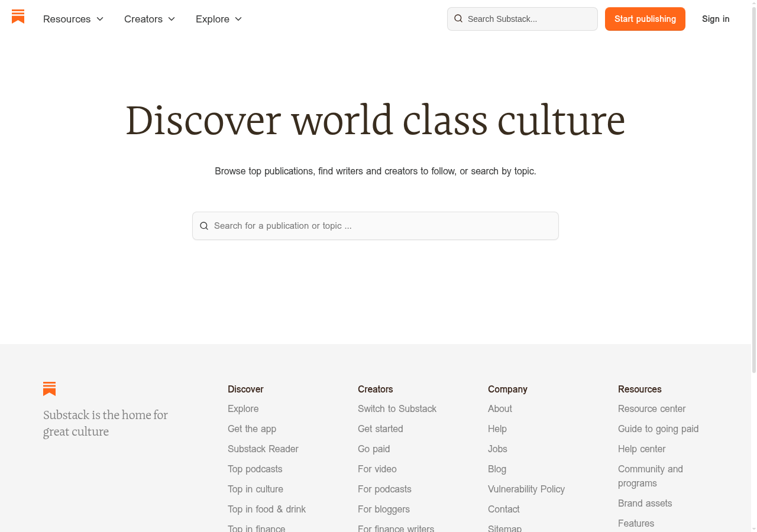Click the Discover column heading in the footer
This screenshot has height=532, width=757.
coord(245,389)
